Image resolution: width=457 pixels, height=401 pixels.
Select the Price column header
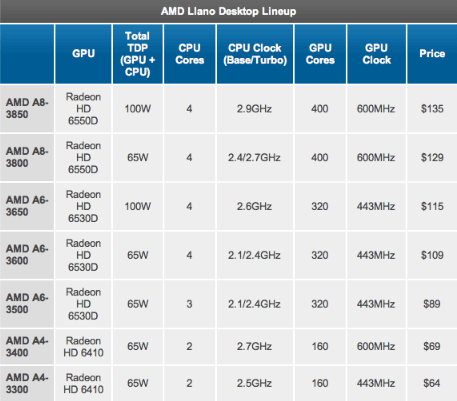(432, 54)
